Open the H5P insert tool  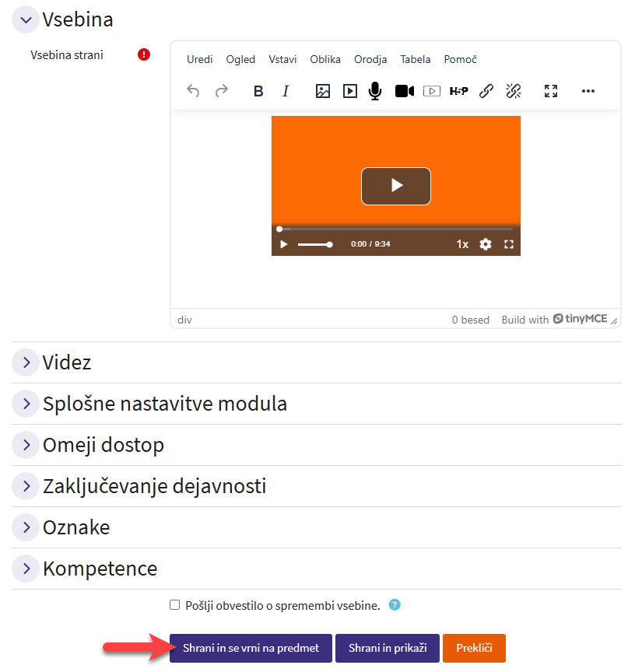coord(459,91)
